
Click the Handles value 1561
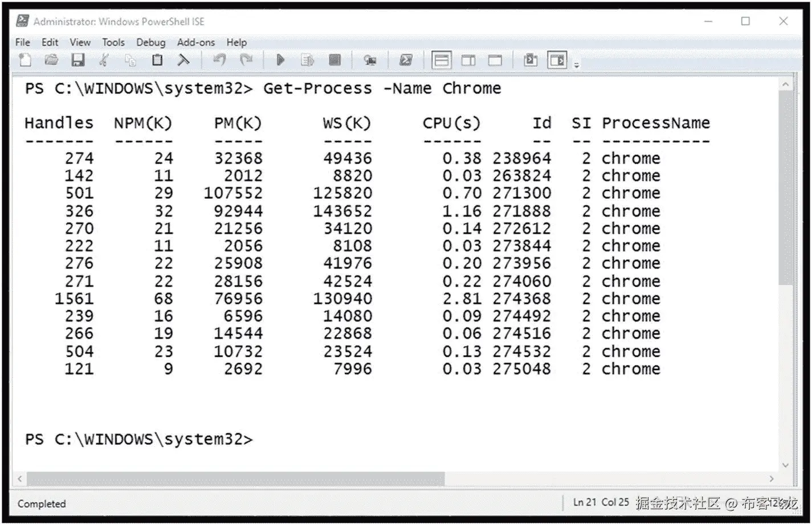point(74,298)
